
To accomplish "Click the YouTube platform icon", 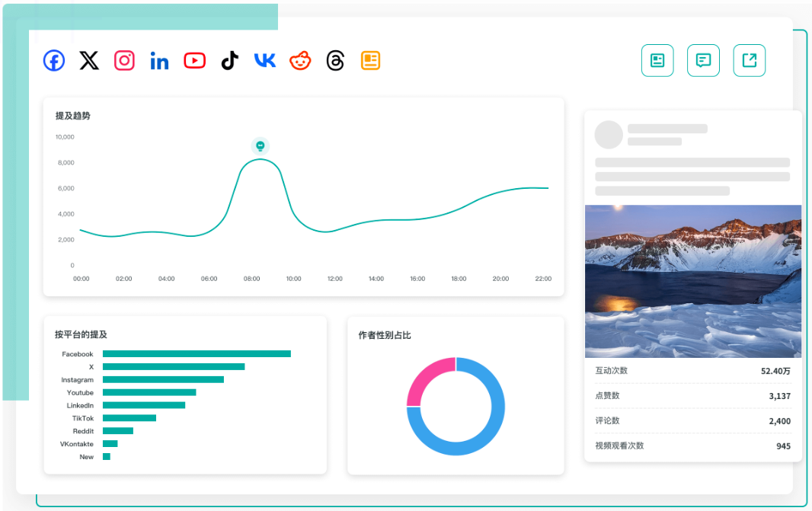I will click(195, 61).
